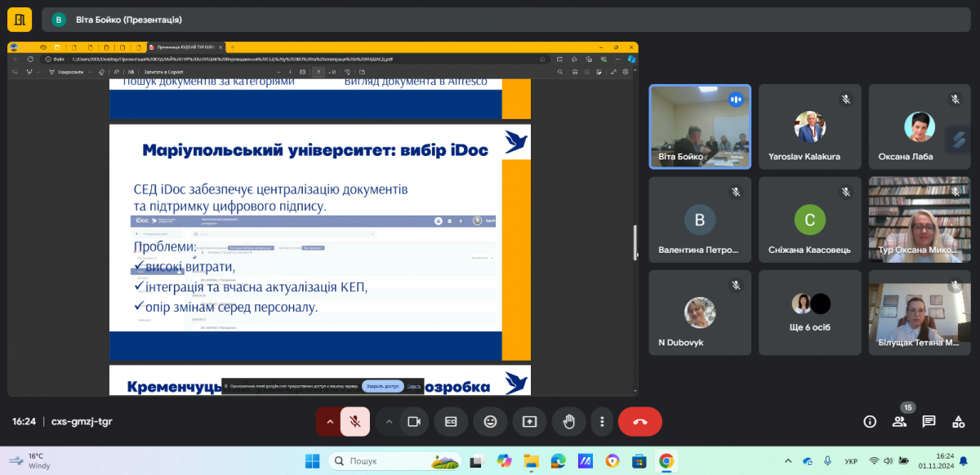The height and width of the screenshot is (475, 980).
Task: Expand the hidden system tray icons
Action: [788, 461]
